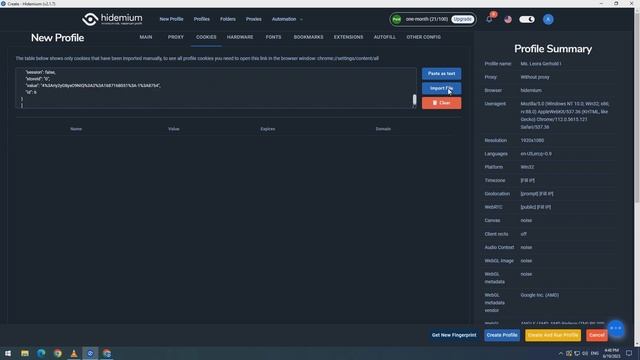The image size is (640, 360).
Task: Click the Resolution value 1920x1080
Action: click(x=532, y=140)
